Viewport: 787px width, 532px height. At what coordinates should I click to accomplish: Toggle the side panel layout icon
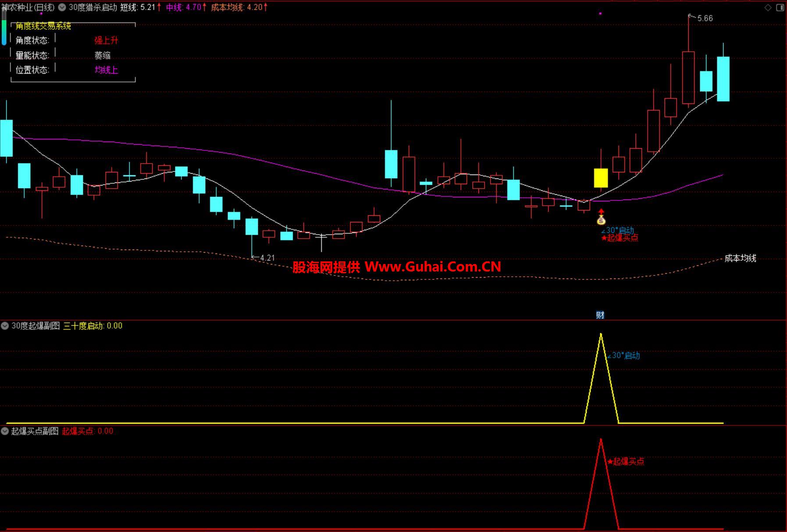(780, 7)
